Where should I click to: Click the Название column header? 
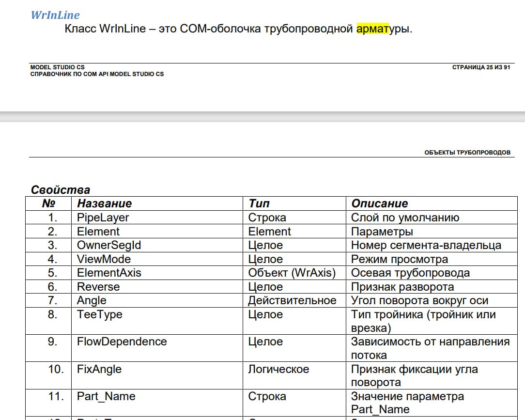[105, 203]
